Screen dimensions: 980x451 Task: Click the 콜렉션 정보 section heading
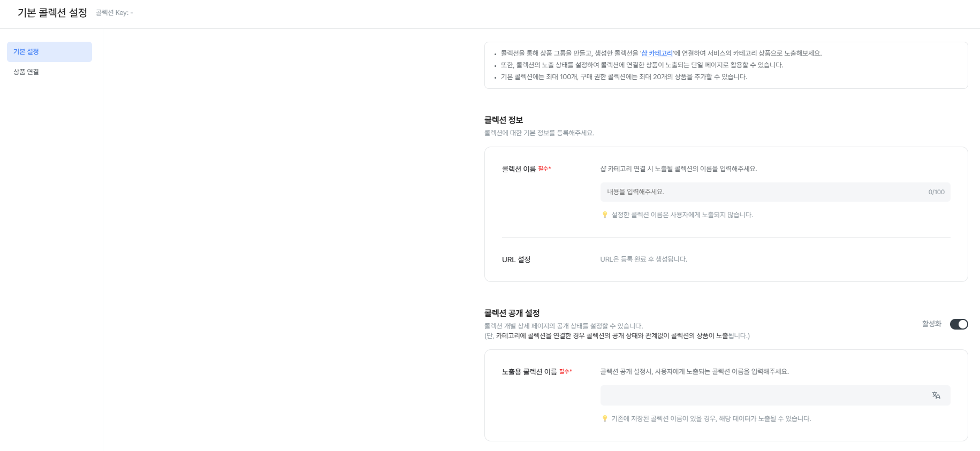[504, 120]
